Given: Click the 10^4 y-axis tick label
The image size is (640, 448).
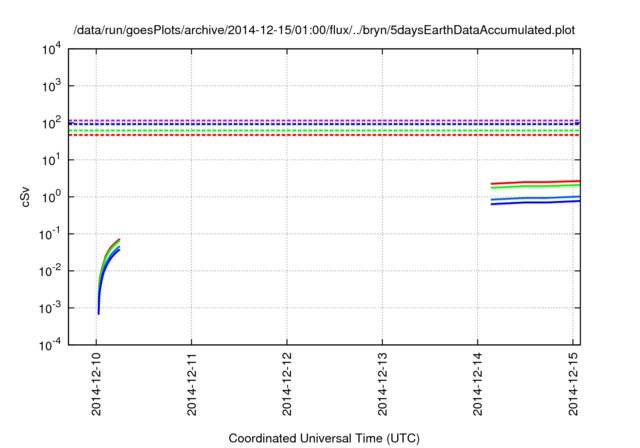Looking at the screenshot, I should tap(51, 49).
